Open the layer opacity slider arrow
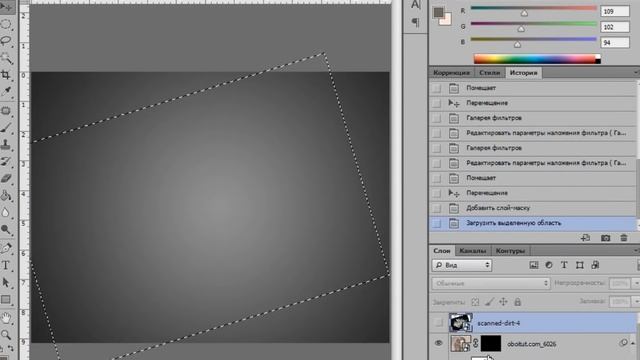Image resolution: width=640 pixels, height=360 pixels. [636, 283]
